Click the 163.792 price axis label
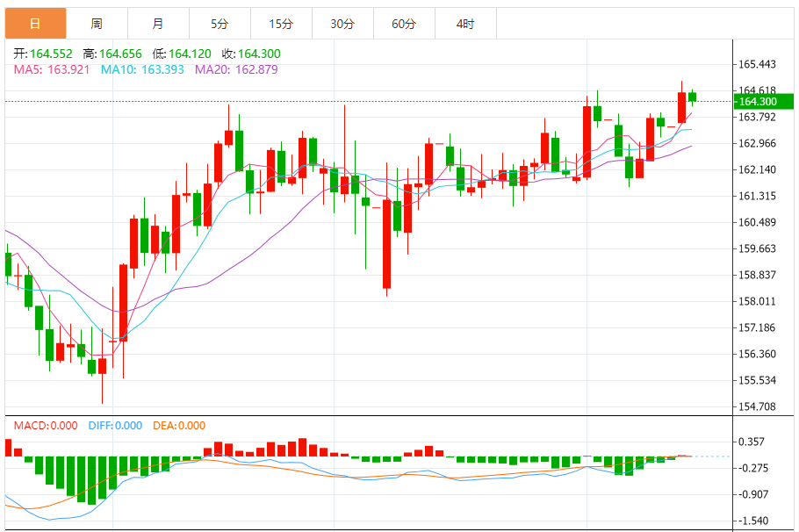Viewport: 799px width, 532px height. (x=757, y=118)
